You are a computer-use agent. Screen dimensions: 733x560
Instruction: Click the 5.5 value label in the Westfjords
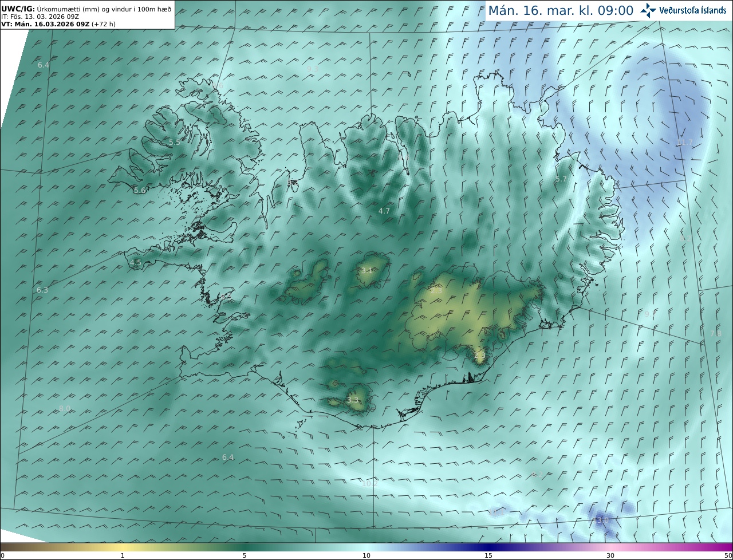click(175, 143)
